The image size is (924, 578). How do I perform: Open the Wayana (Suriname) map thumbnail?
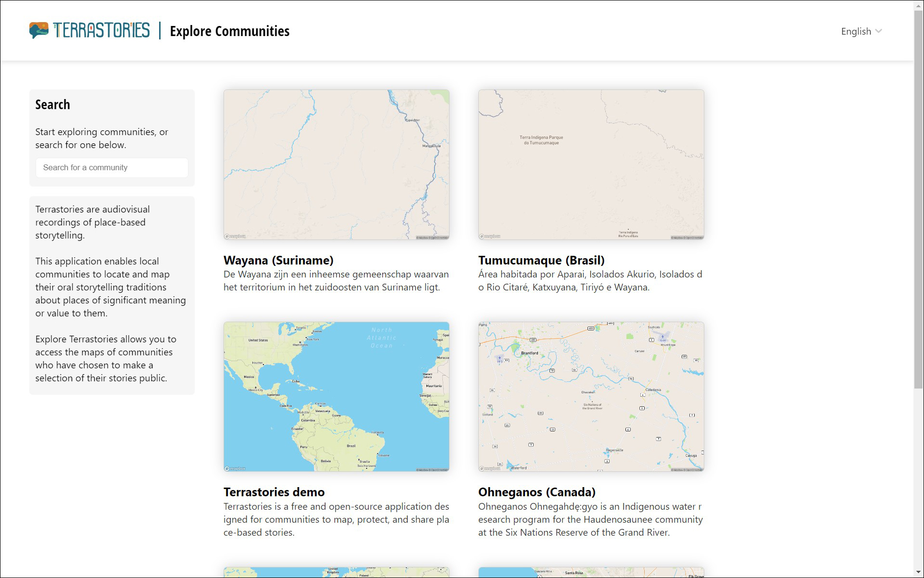[336, 164]
